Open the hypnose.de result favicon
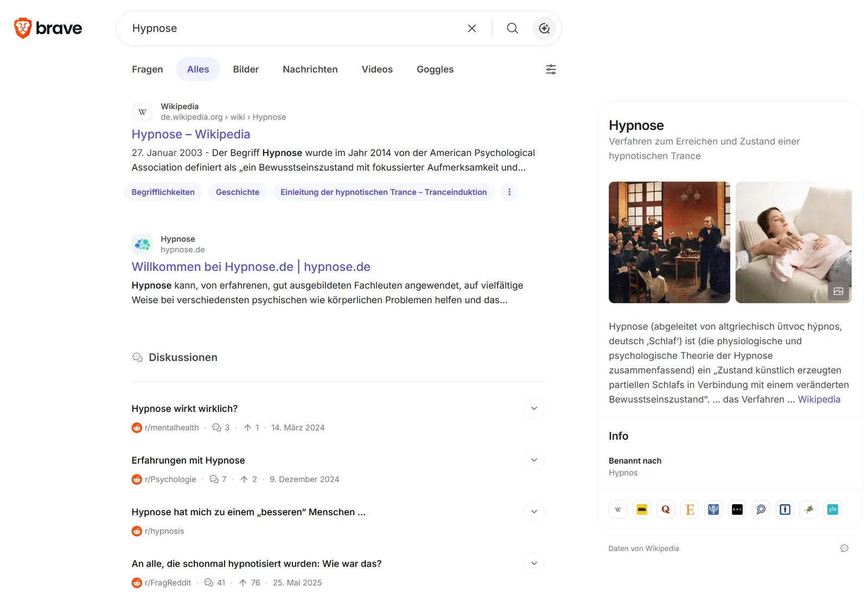The height and width of the screenshot is (601, 868). [x=142, y=244]
